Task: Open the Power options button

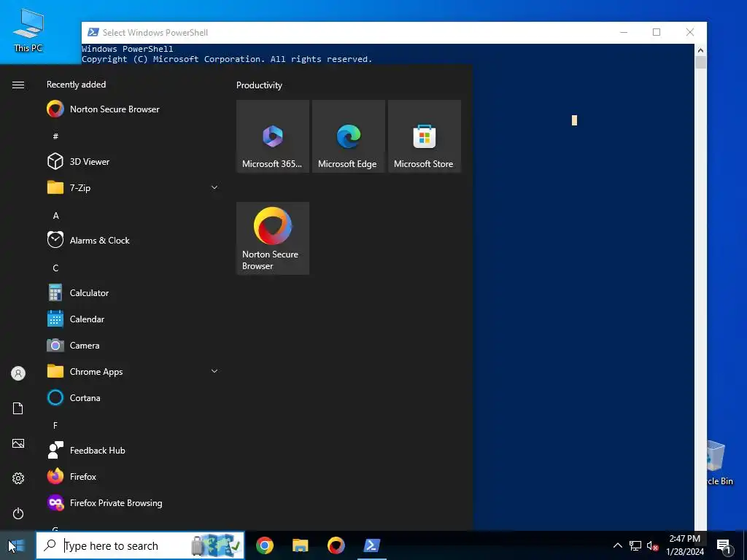Action: pos(18,513)
